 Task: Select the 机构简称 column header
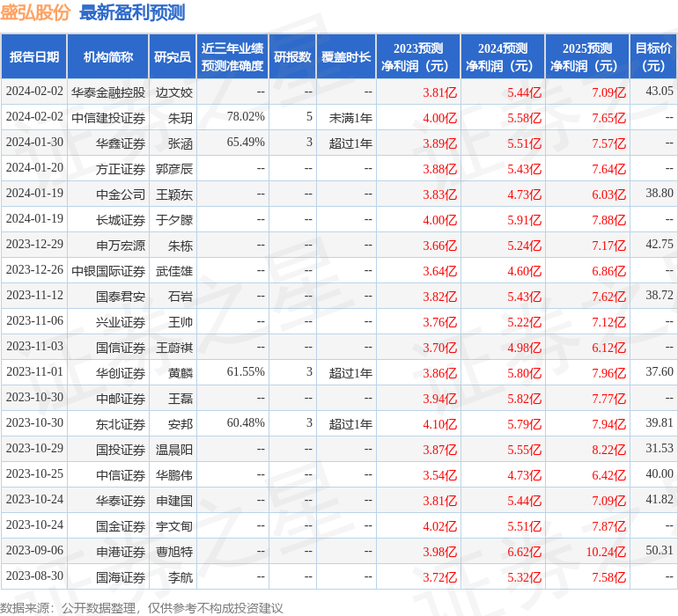click(x=108, y=56)
